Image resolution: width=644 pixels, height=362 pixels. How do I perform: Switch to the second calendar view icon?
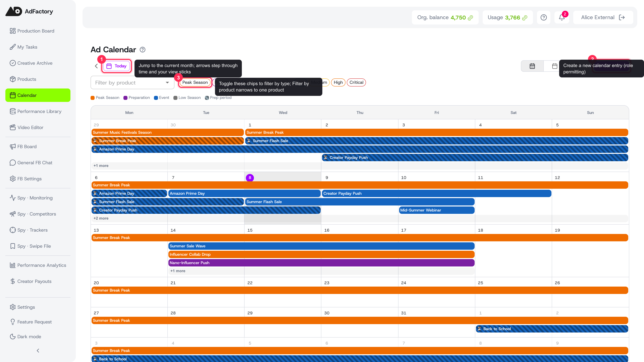[554, 66]
